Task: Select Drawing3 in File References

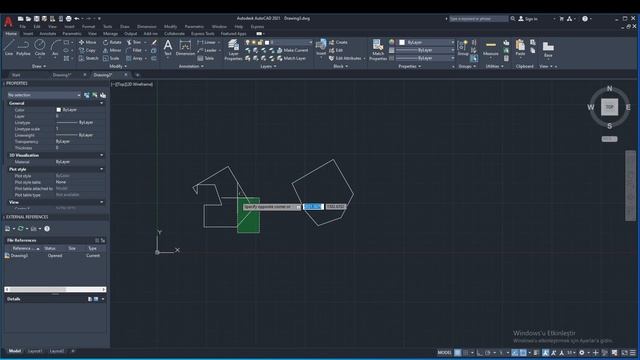Action: (19, 256)
